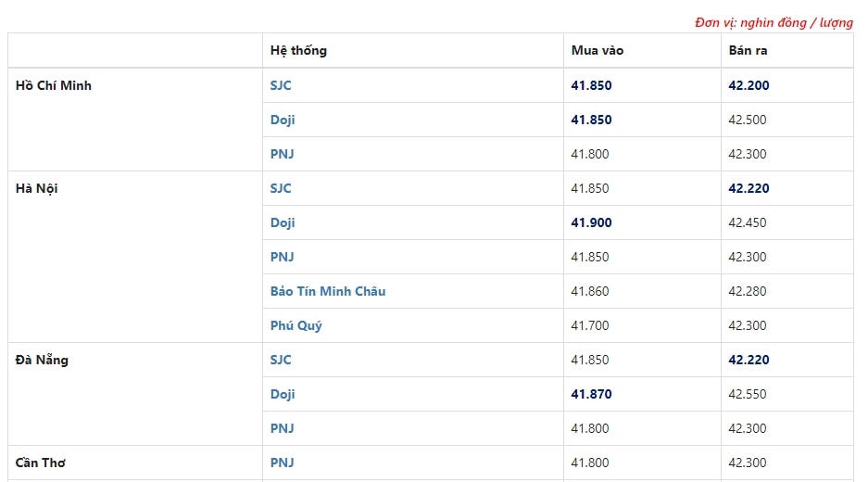This screenshot has width=868, height=482.
Task: Open the PNJ link under Đà Nẵng
Action: tap(282, 429)
